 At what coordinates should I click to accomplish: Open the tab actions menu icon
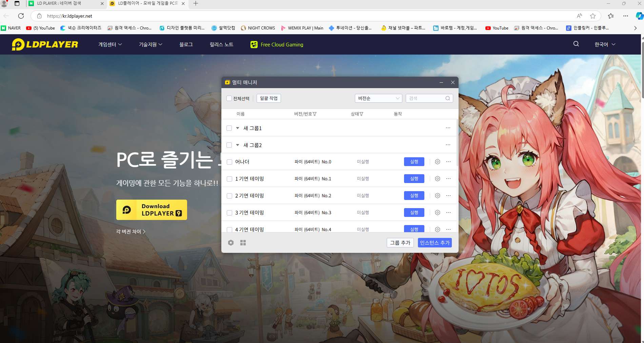click(17, 3)
